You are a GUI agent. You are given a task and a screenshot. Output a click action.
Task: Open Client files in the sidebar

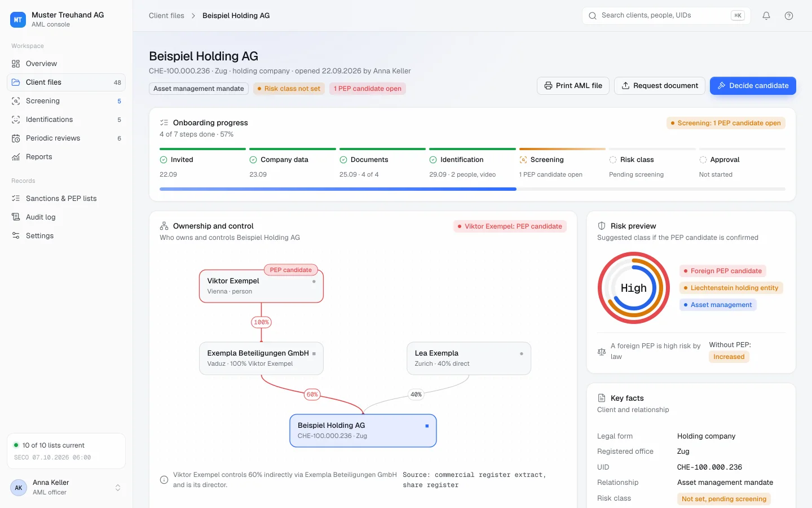click(x=66, y=82)
